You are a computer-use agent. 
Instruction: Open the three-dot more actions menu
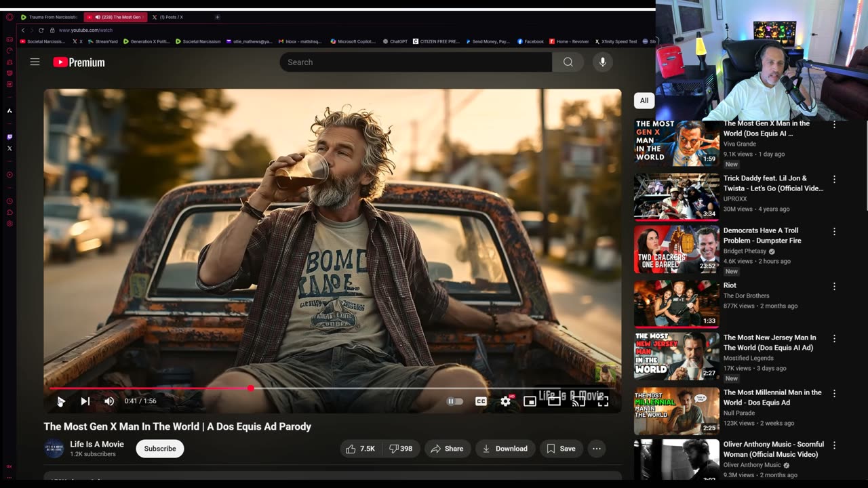click(597, 449)
